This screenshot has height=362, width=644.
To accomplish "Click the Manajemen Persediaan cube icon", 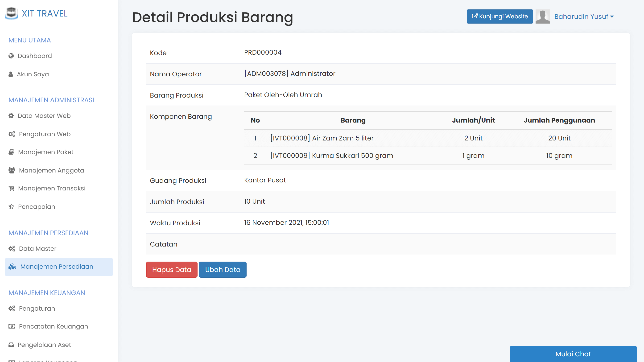I will click(x=12, y=267).
